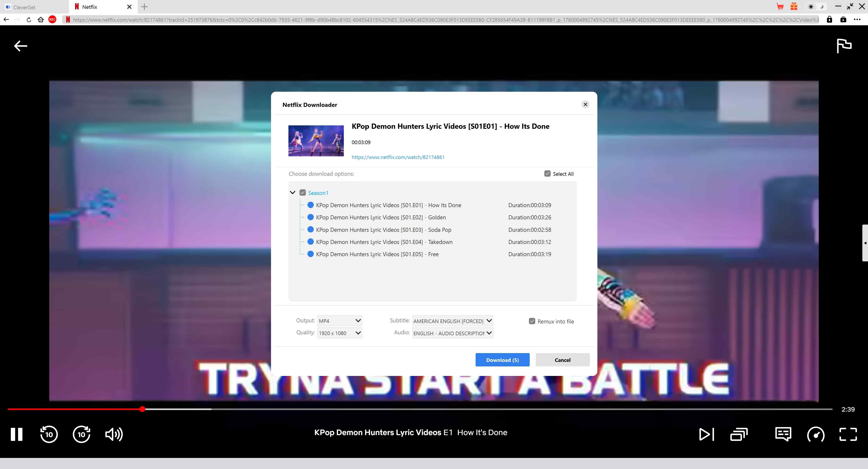Open the episodes list icon
This screenshot has width=868, height=469.
pyautogui.click(x=739, y=434)
